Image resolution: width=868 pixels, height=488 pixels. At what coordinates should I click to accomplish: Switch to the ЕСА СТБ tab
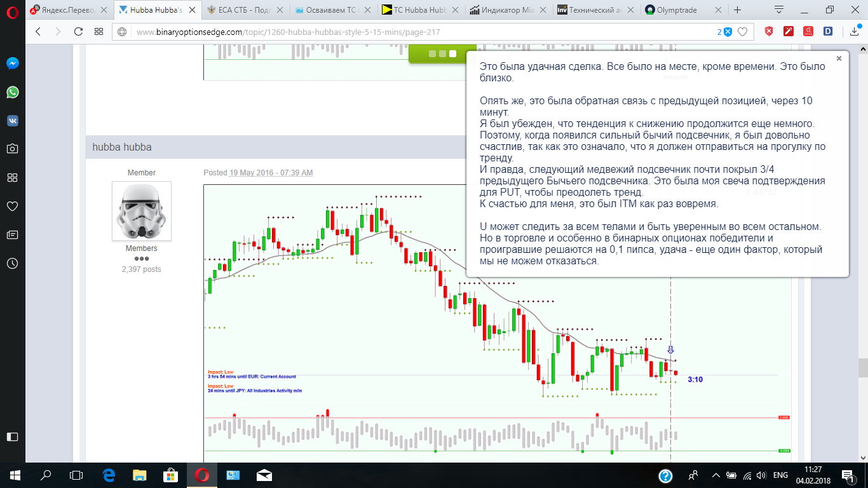click(244, 10)
